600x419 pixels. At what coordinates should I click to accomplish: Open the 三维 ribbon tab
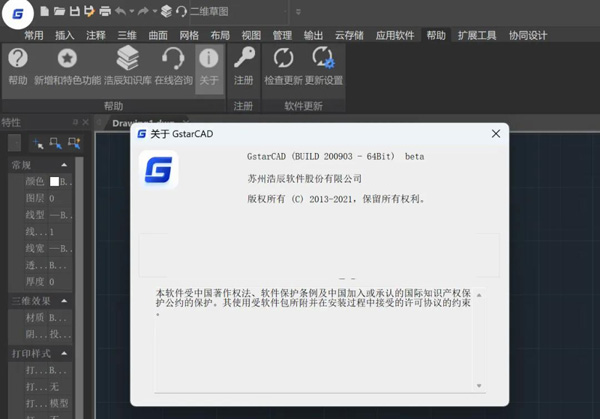point(127,36)
